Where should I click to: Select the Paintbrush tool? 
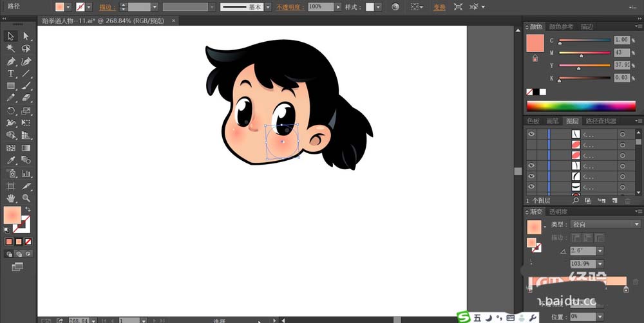coord(26,86)
